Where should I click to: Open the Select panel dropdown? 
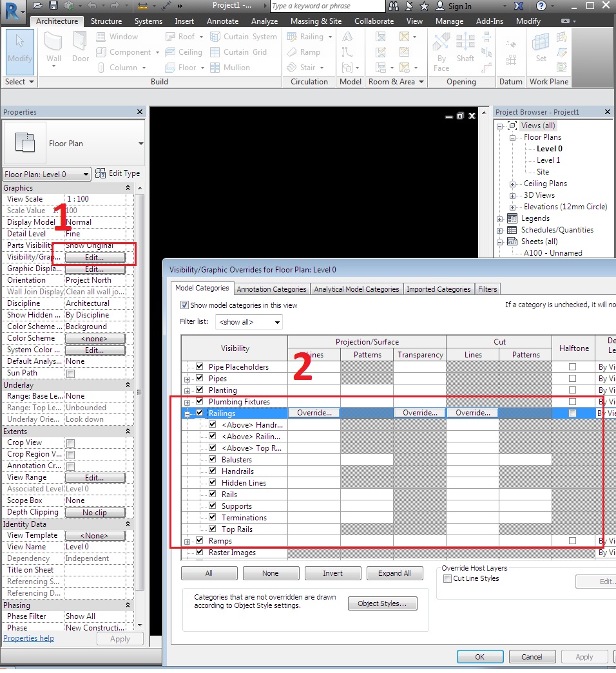coord(19,82)
